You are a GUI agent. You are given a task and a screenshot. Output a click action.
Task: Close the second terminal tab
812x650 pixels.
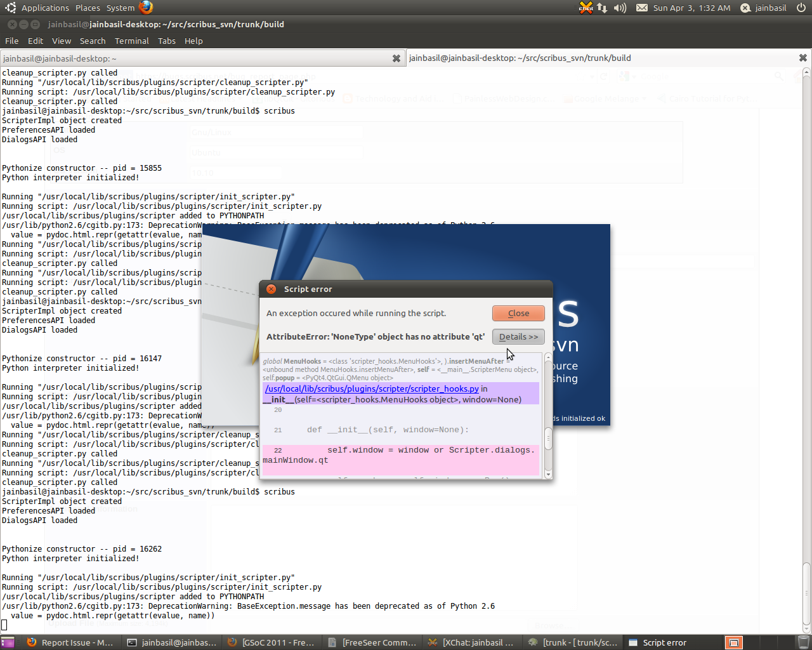(802, 58)
